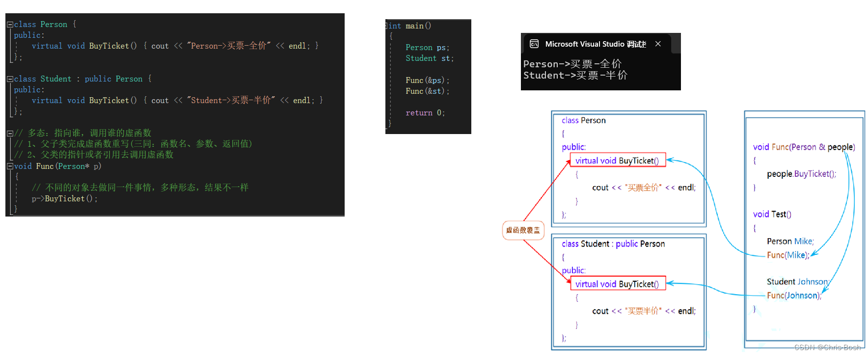Click the comment '// 多态: 指向谁,调用谁的虚函数'
This screenshot has height=355, width=868.
tap(82, 133)
